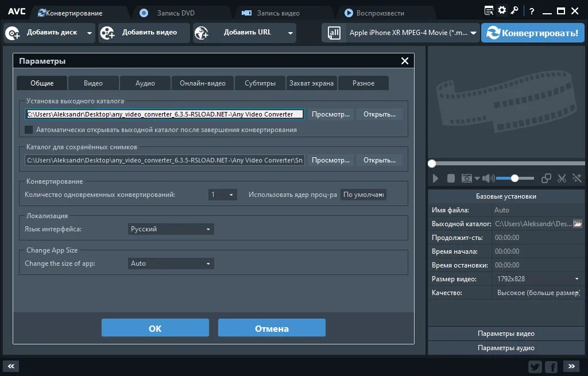Toggle the auto-open output folder checkbox
The image size is (588, 376).
pyautogui.click(x=29, y=130)
